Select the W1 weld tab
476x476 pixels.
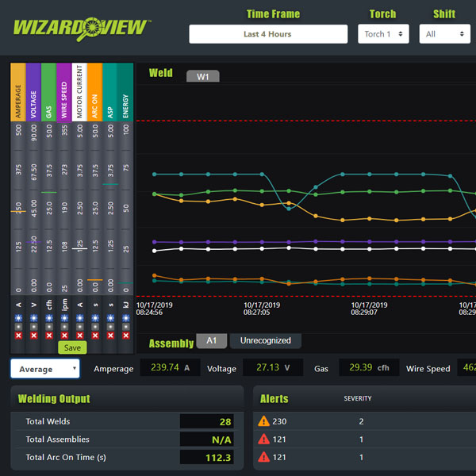203,77
